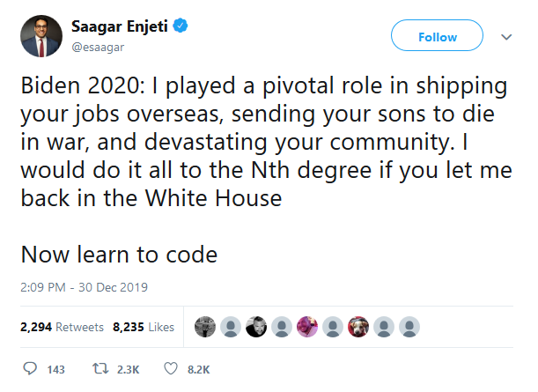This screenshot has width=538, height=392.
Task: Click the "Now learn to code" text
Action: coord(119,255)
